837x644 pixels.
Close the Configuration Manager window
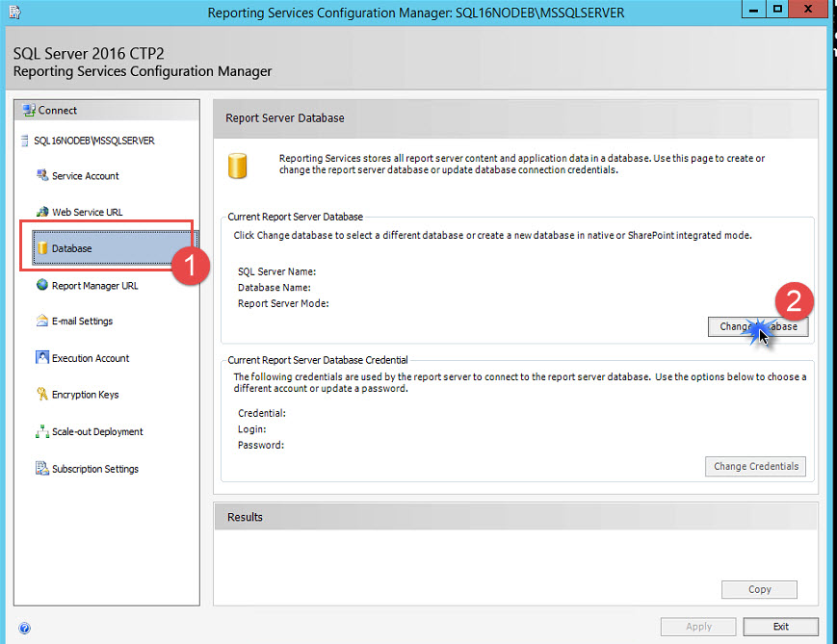pos(808,10)
